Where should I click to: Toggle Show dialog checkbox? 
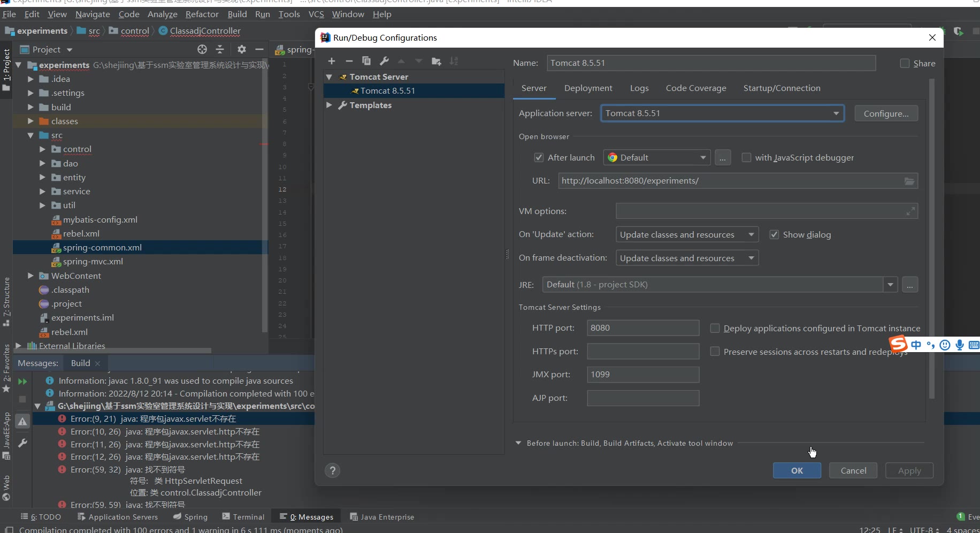(774, 234)
